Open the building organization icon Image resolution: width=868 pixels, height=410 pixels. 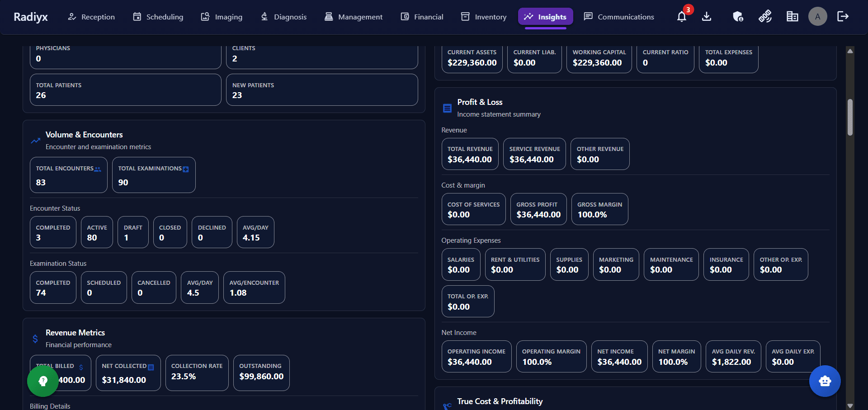coord(792,17)
